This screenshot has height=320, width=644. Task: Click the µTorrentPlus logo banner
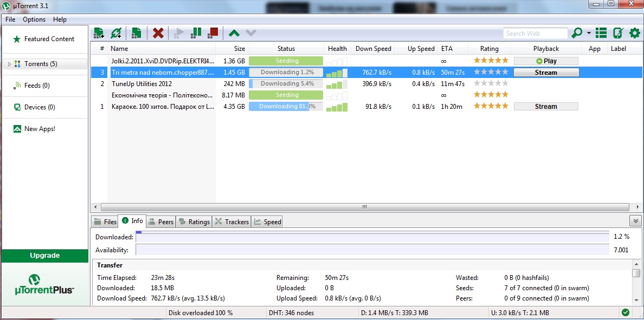(45, 284)
